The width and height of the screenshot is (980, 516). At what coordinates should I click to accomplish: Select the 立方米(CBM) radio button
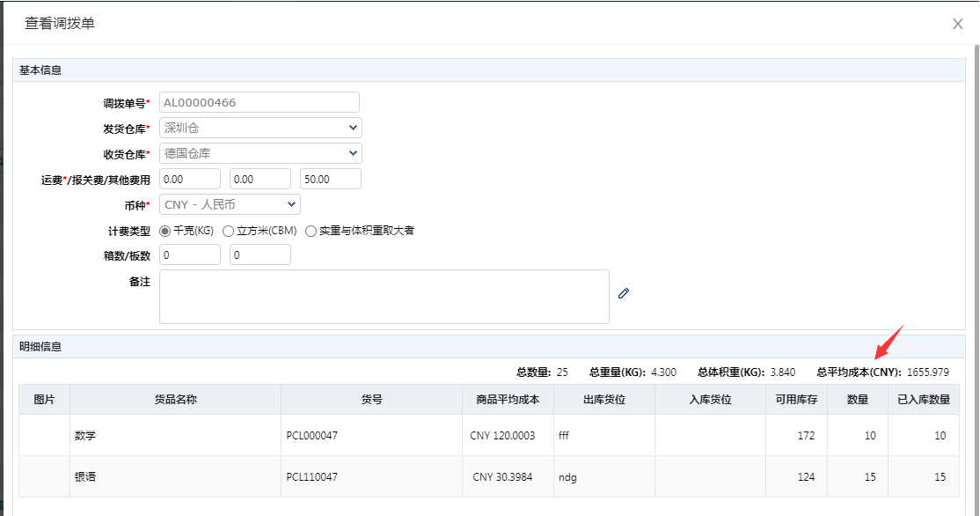point(228,231)
